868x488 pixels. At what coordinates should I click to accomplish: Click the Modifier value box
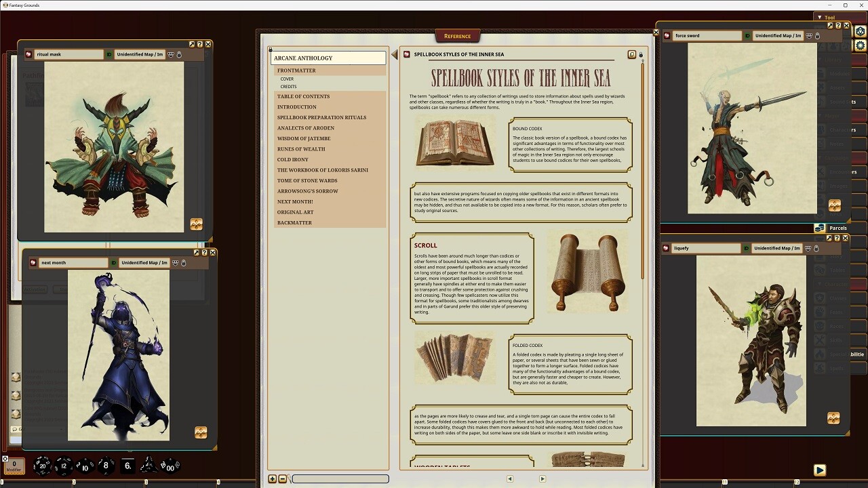click(14, 466)
